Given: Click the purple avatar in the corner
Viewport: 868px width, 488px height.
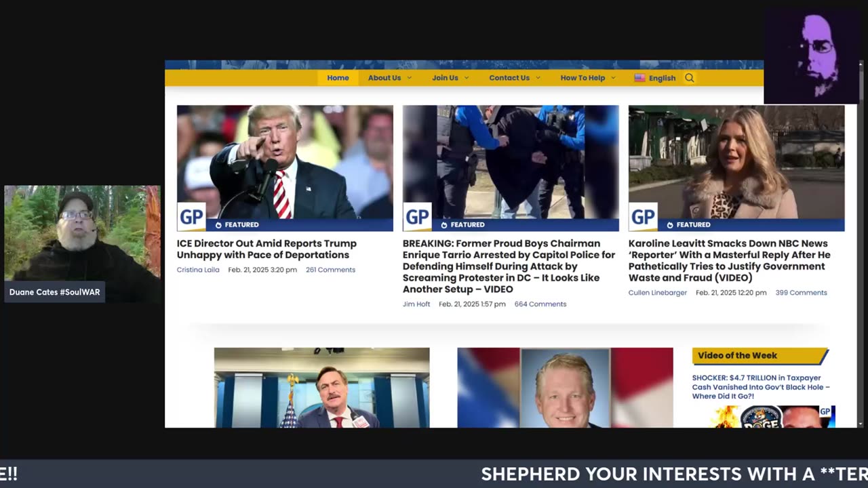Looking at the screenshot, I should click(x=812, y=56).
